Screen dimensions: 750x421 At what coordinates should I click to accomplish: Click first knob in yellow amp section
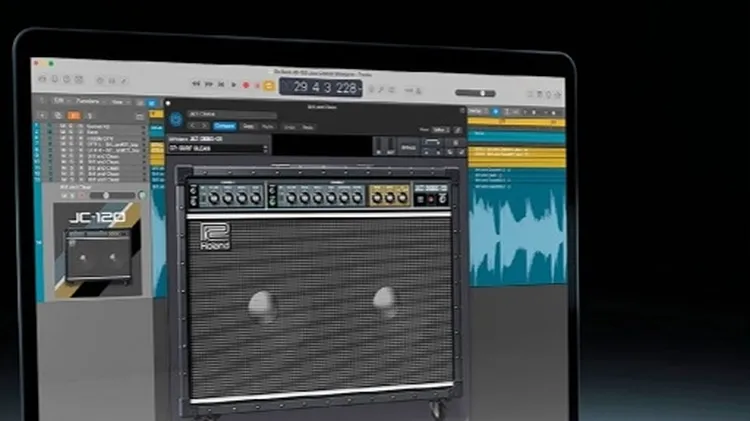coord(377,197)
